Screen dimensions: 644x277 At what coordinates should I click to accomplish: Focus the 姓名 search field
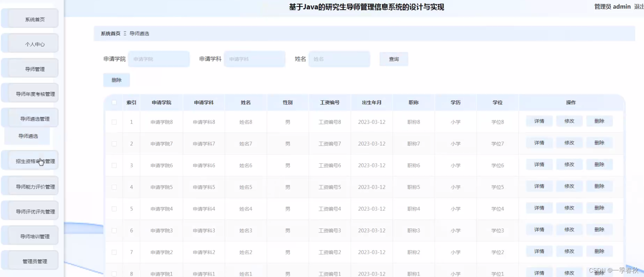click(x=339, y=59)
